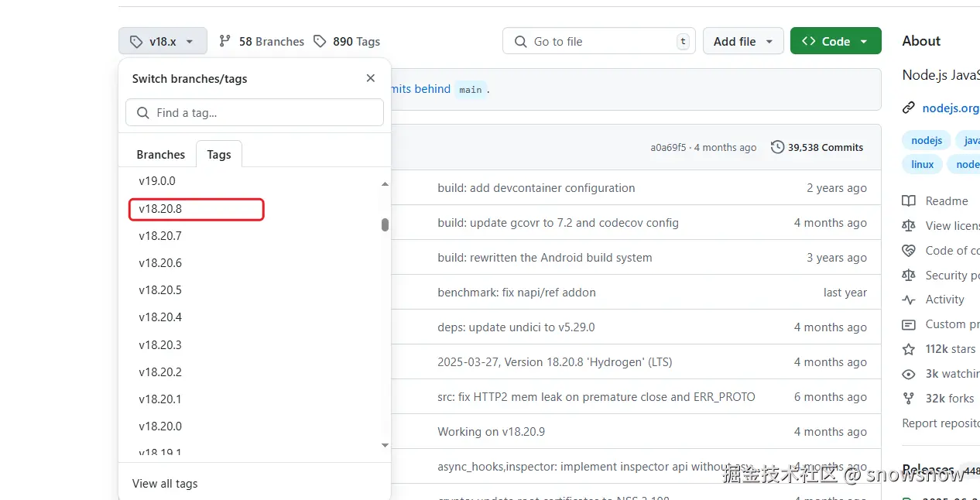Click the View all tags link

tap(165, 484)
